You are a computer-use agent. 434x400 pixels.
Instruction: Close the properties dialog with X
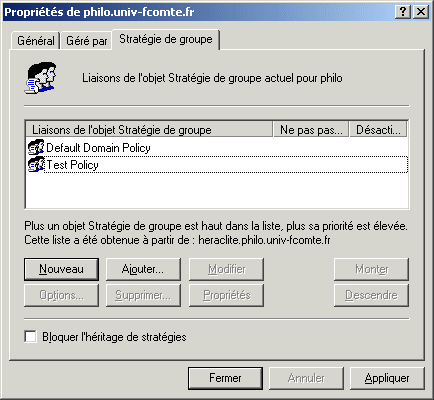(x=421, y=12)
